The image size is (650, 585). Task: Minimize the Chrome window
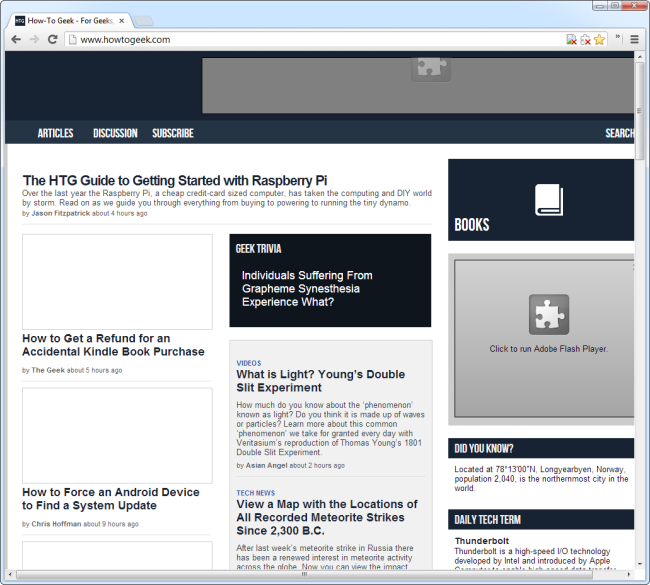(x=599, y=6)
